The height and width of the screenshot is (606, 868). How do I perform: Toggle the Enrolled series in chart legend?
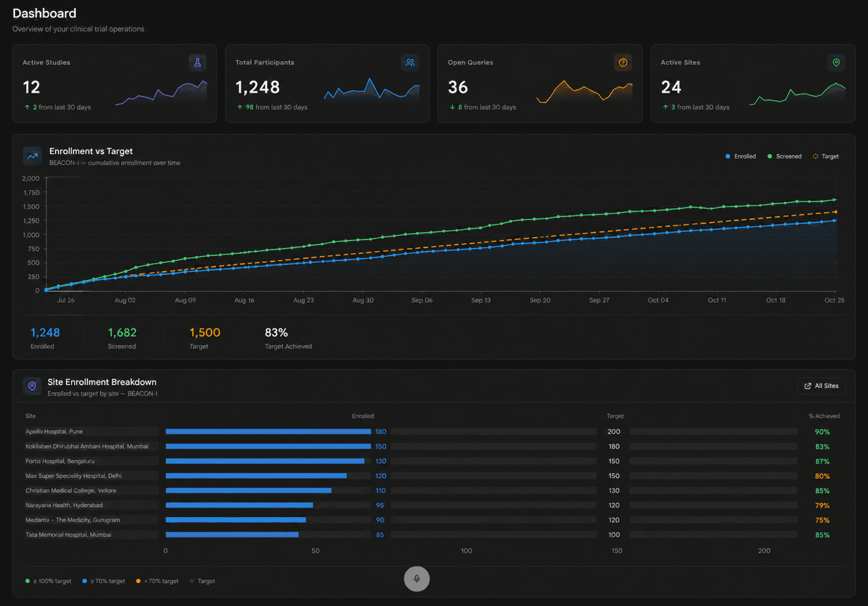(741, 157)
